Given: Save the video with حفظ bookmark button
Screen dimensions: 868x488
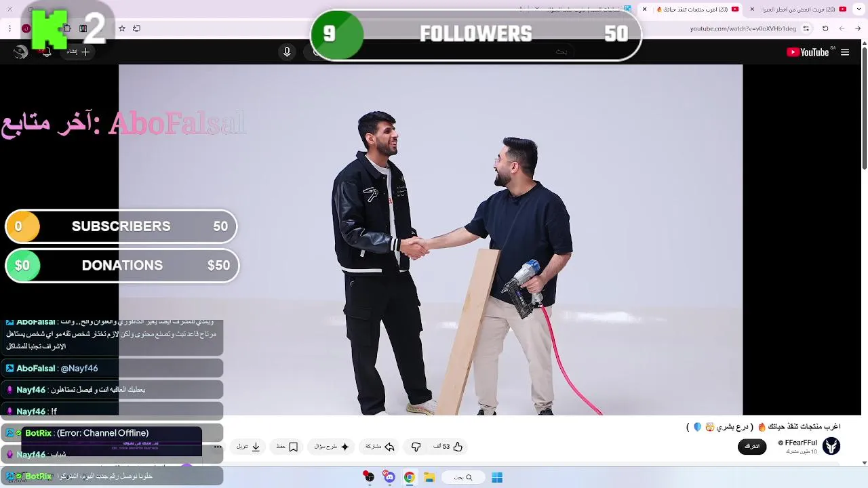Looking at the screenshot, I should click(288, 447).
